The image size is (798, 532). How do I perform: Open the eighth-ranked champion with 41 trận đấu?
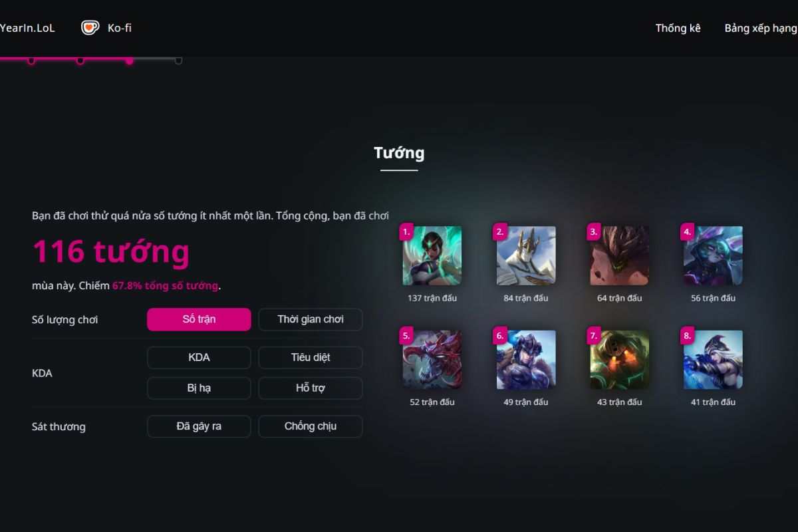(x=714, y=360)
